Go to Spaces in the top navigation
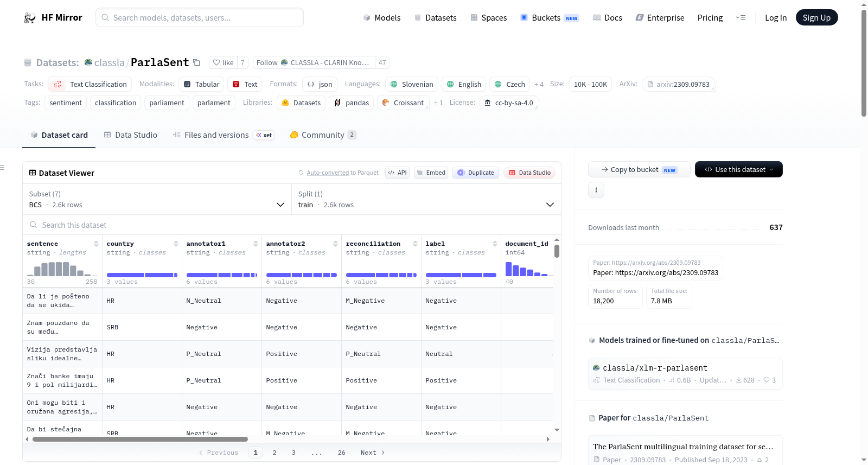The image size is (868, 465). pos(489,18)
